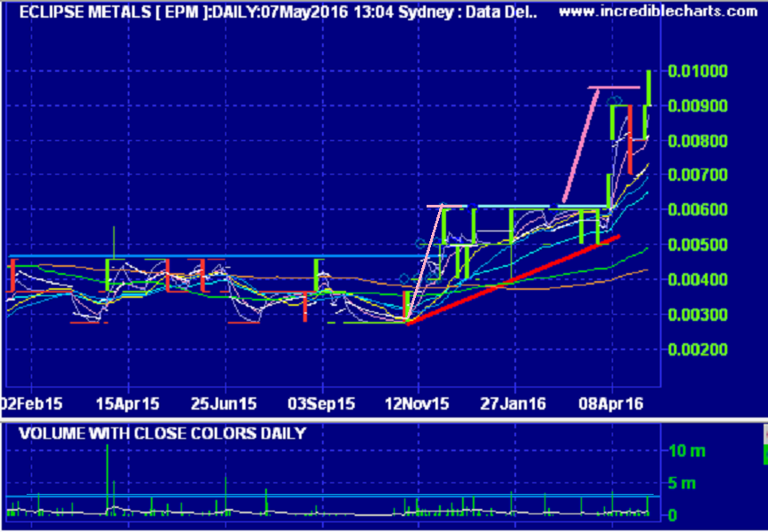Click the 0.01000 price axis label
The image size is (768, 532).
pos(698,72)
